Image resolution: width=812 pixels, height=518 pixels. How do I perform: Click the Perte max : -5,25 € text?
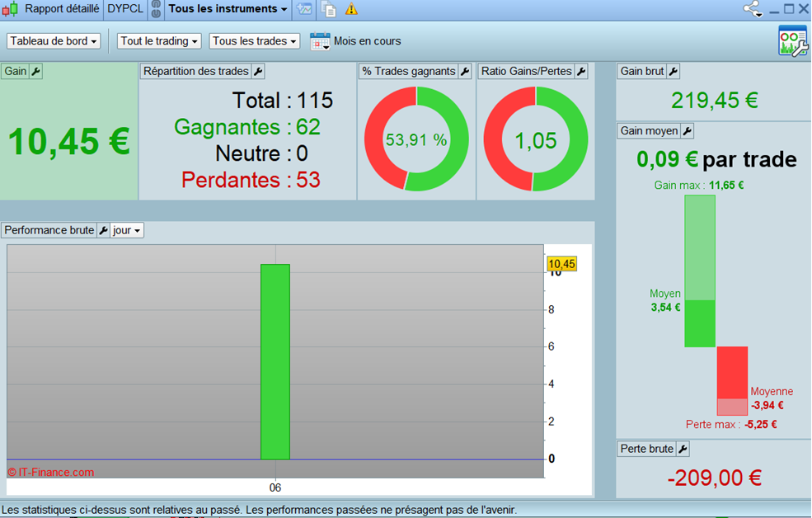pyautogui.click(x=731, y=425)
